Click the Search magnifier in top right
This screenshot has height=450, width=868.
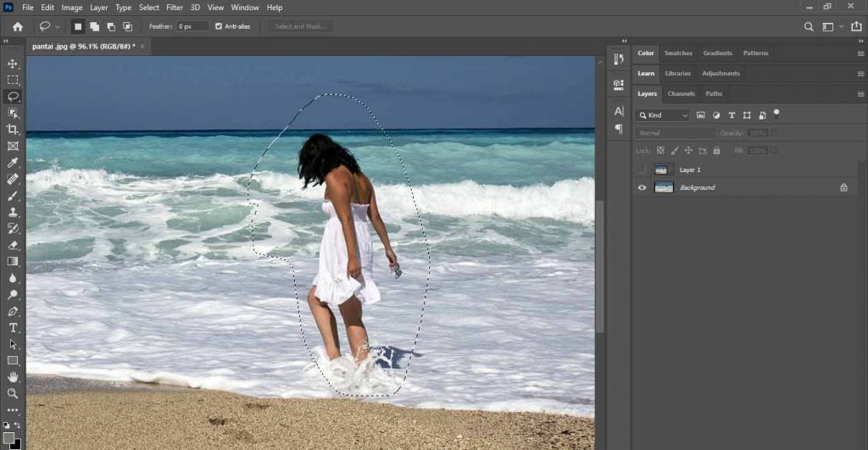[809, 26]
